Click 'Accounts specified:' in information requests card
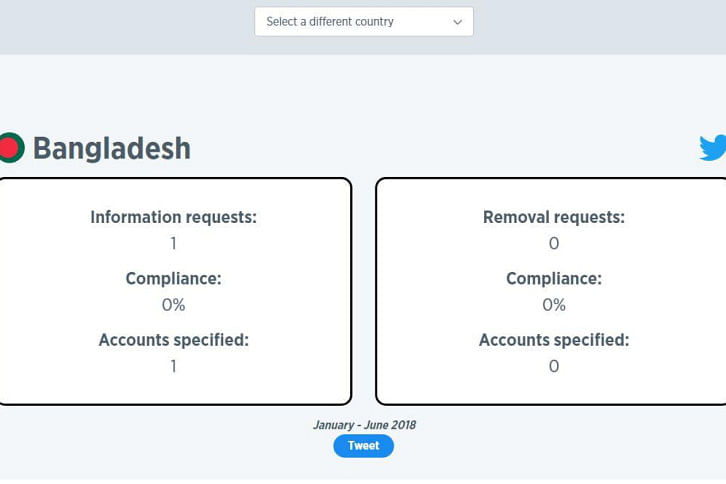Image resolution: width=726 pixels, height=484 pixels. coord(174,340)
